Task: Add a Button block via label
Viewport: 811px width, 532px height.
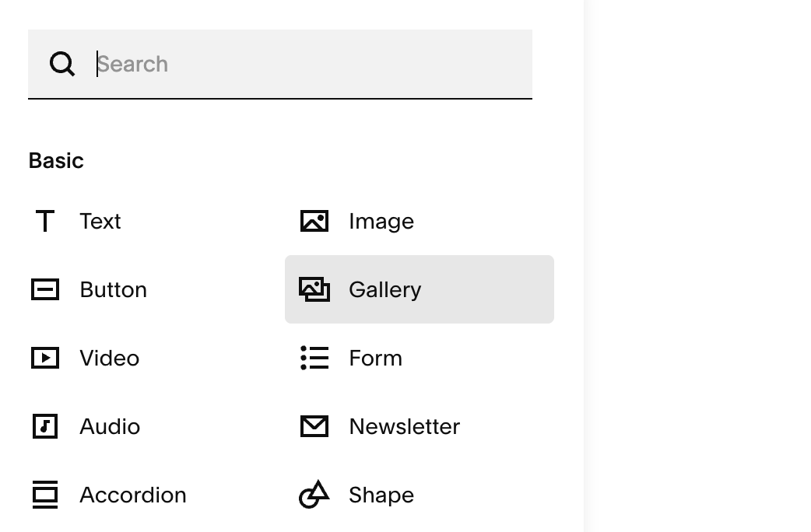Action: coord(114,289)
